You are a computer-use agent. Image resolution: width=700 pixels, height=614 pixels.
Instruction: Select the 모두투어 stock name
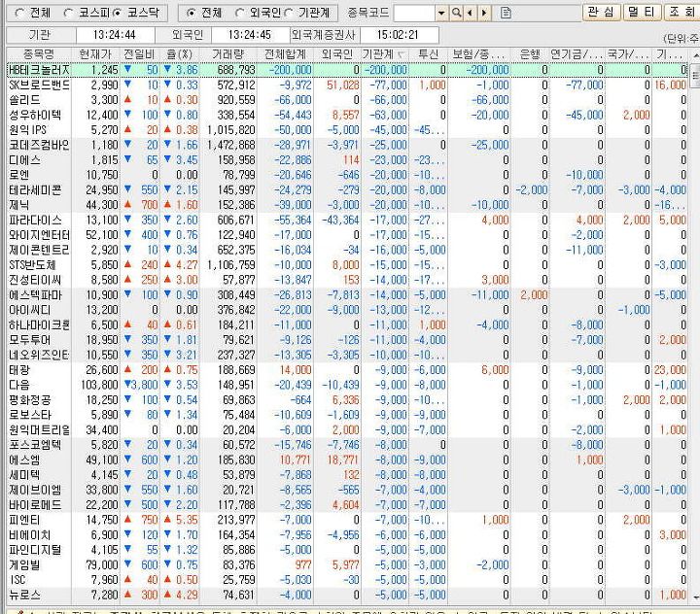coord(29,340)
